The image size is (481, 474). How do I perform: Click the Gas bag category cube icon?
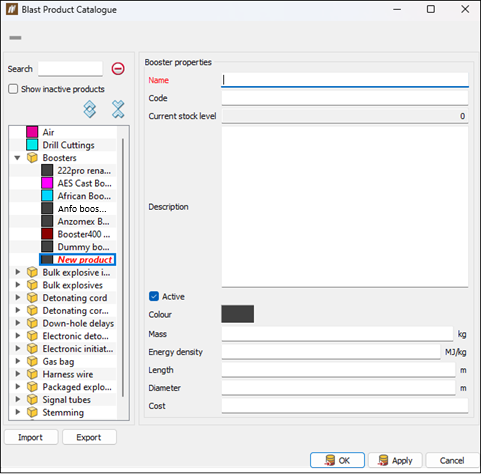pos(32,361)
